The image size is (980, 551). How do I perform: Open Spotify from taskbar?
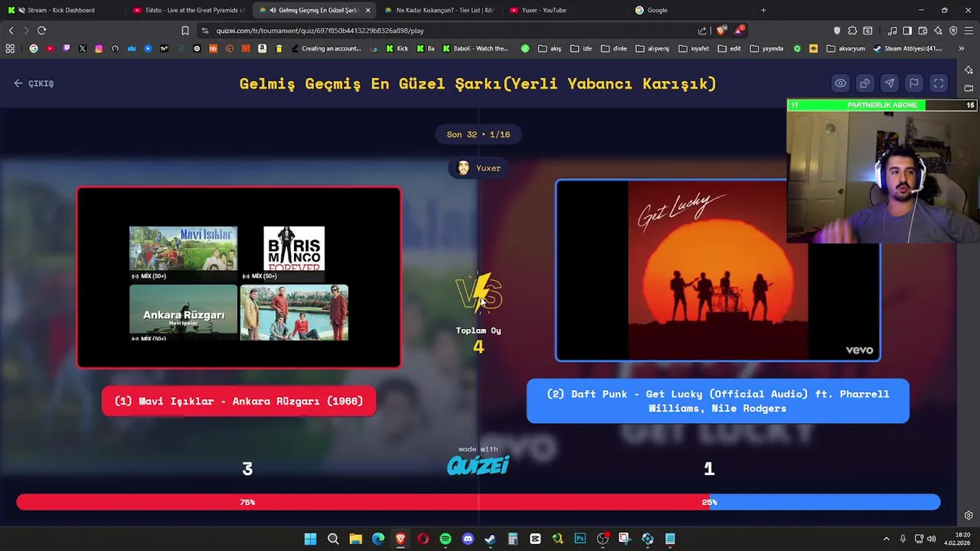[x=446, y=539]
